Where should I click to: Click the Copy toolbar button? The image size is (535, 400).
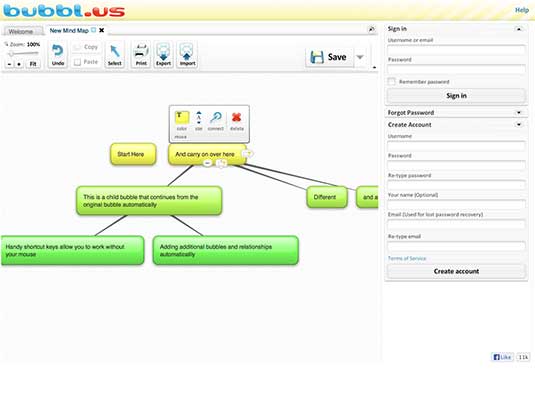point(86,47)
